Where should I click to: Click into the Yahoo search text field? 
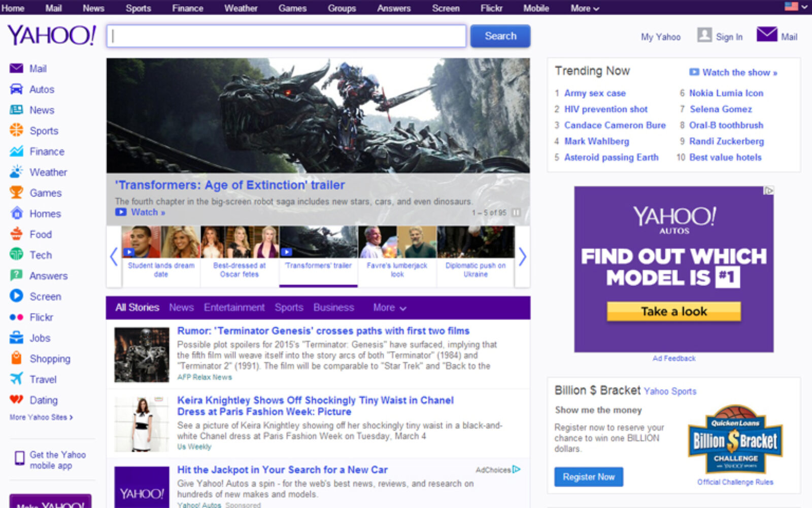[x=286, y=36]
